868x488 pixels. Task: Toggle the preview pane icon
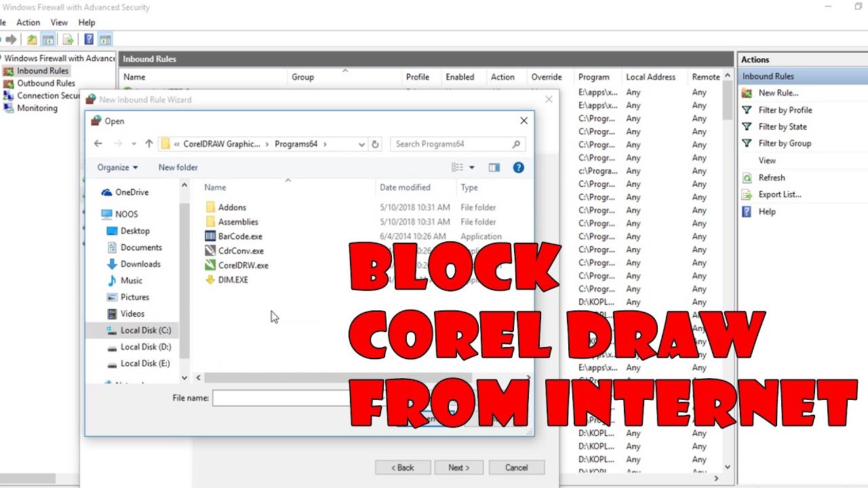tap(494, 167)
